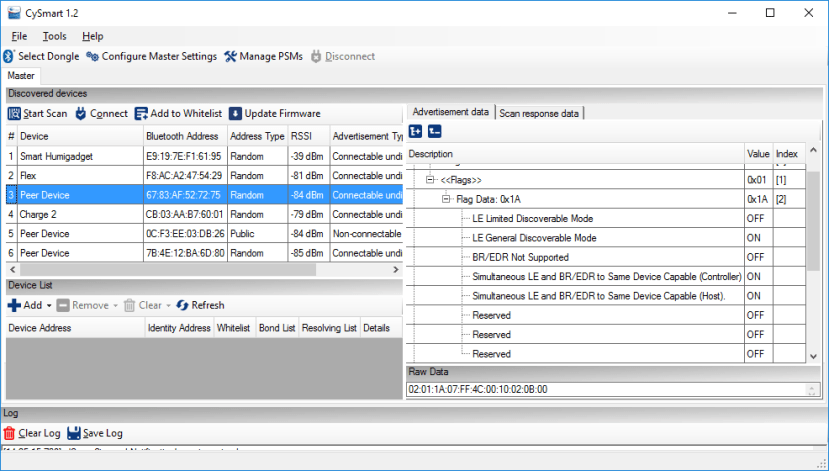This screenshot has height=471, width=829.
Task: Collapse the Flag Data: 0x1A node
Action: click(446, 199)
